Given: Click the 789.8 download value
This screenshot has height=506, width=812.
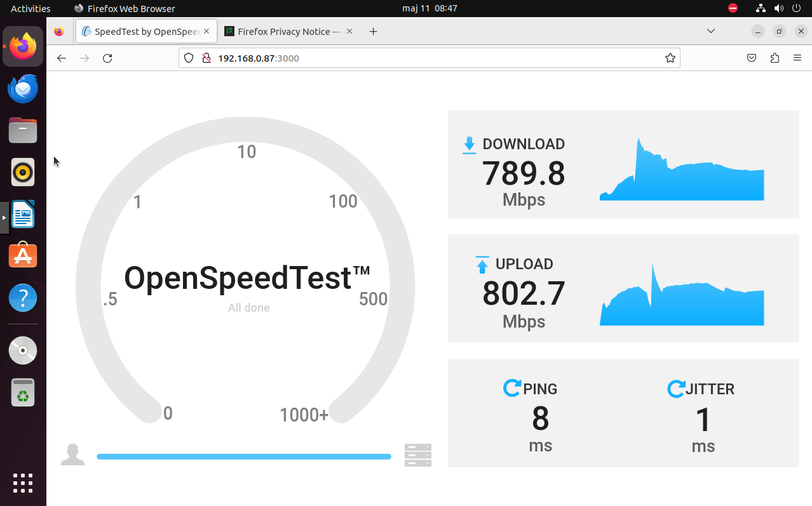Looking at the screenshot, I should point(524,173).
